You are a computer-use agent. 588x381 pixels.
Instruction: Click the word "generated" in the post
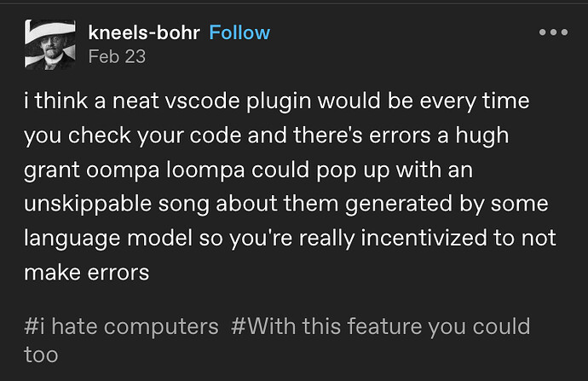[399, 205]
